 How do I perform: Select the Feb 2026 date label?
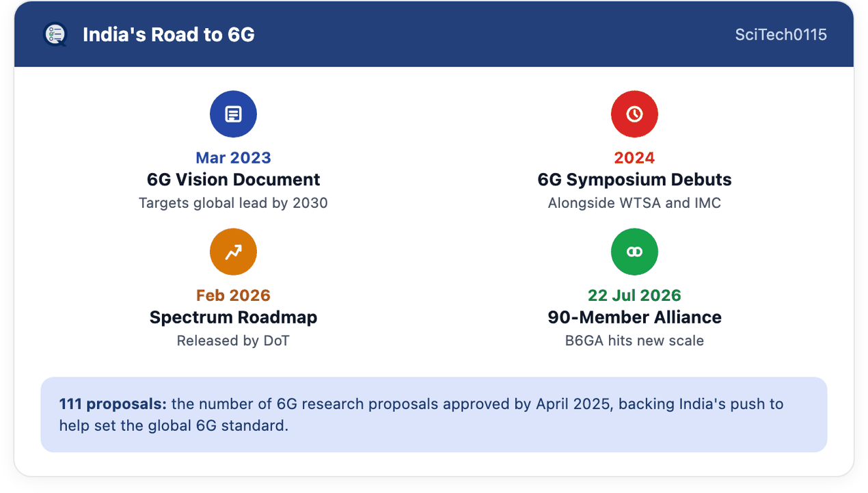(x=233, y=295)
